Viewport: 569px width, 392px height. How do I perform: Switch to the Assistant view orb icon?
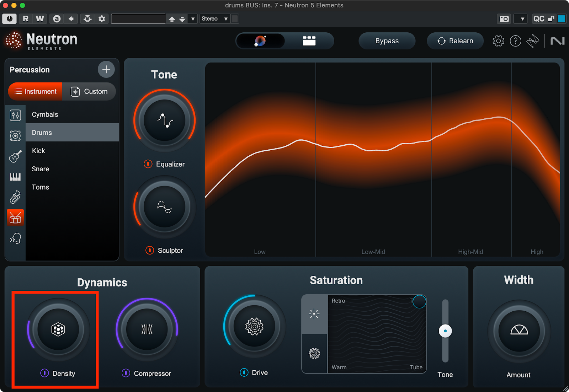pyautogui.click(x=260, y=41)
